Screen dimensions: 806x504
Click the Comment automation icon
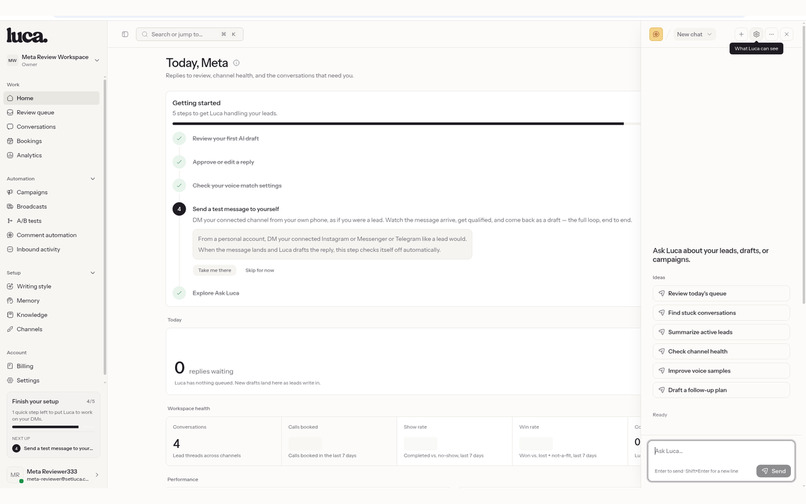(x=10, y=235)
